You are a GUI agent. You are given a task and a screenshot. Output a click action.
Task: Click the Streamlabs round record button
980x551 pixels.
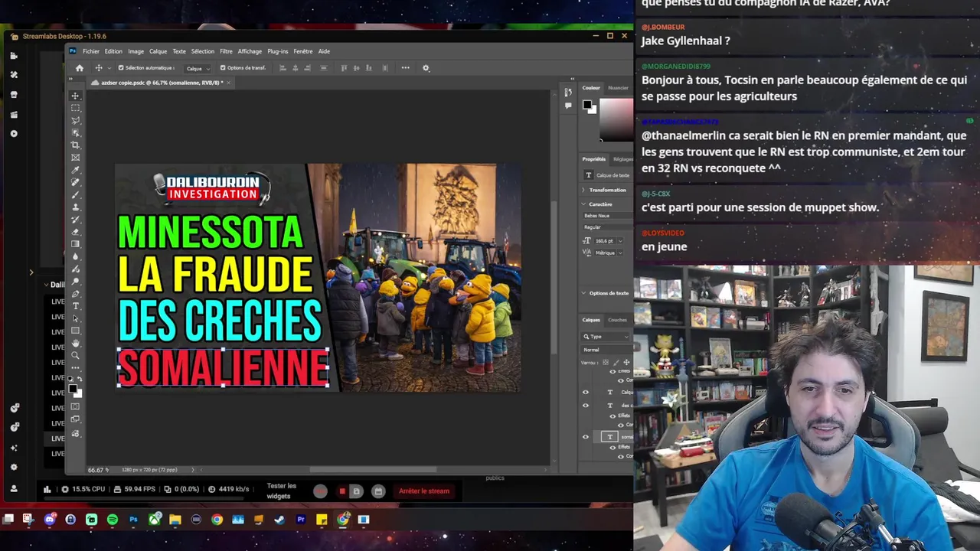click(321, 491)
